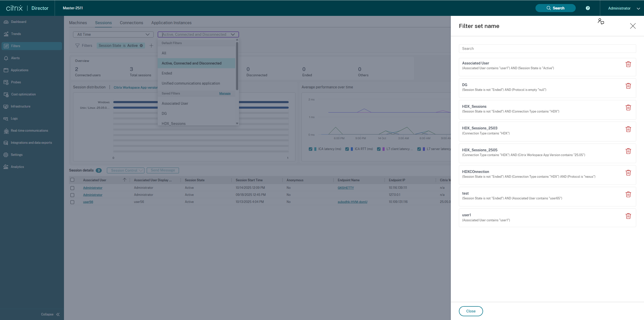Remove the Session State is Active filter chip
Viewport: 644px width, 320px height.
(141, 46)
